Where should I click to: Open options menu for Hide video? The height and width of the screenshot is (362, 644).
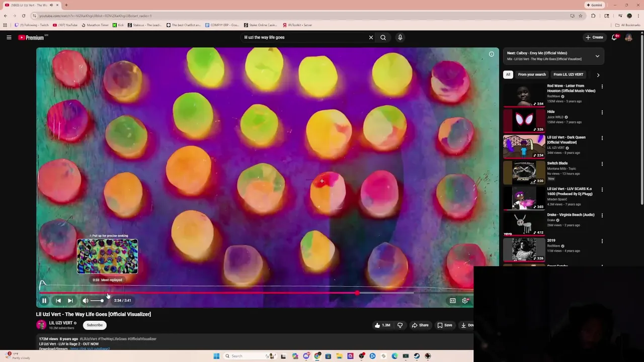click(x=602, y=112)
